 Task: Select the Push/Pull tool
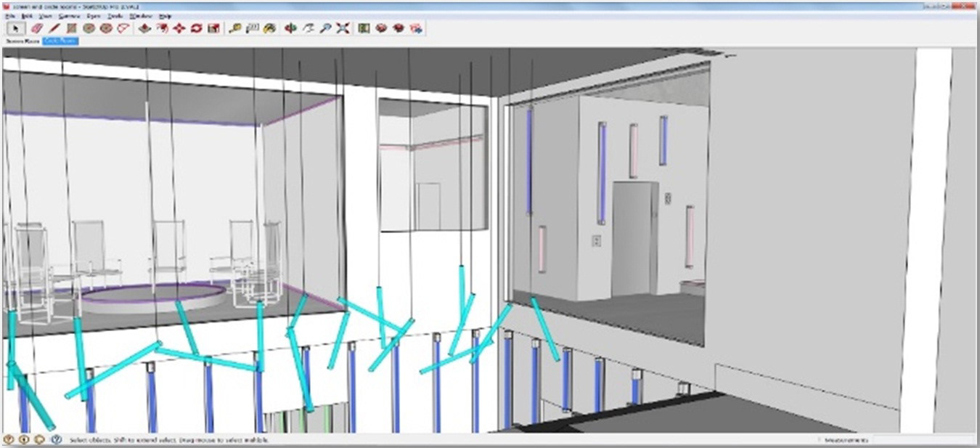(144, 28)
